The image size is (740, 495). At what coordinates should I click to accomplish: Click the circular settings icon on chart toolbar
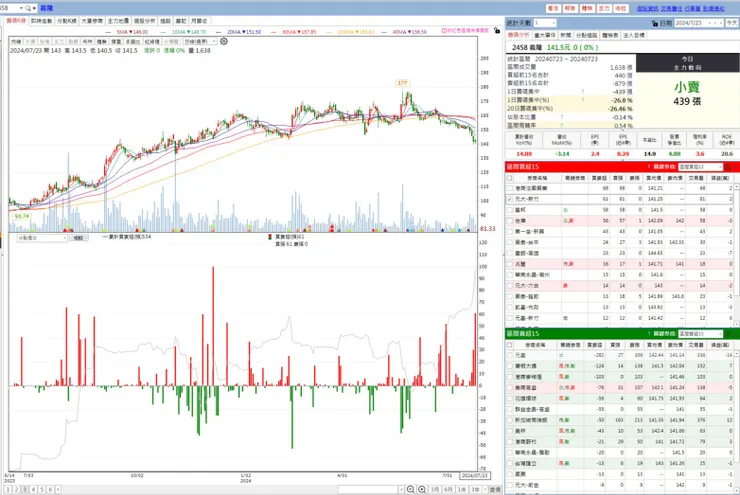pos(224,42)
